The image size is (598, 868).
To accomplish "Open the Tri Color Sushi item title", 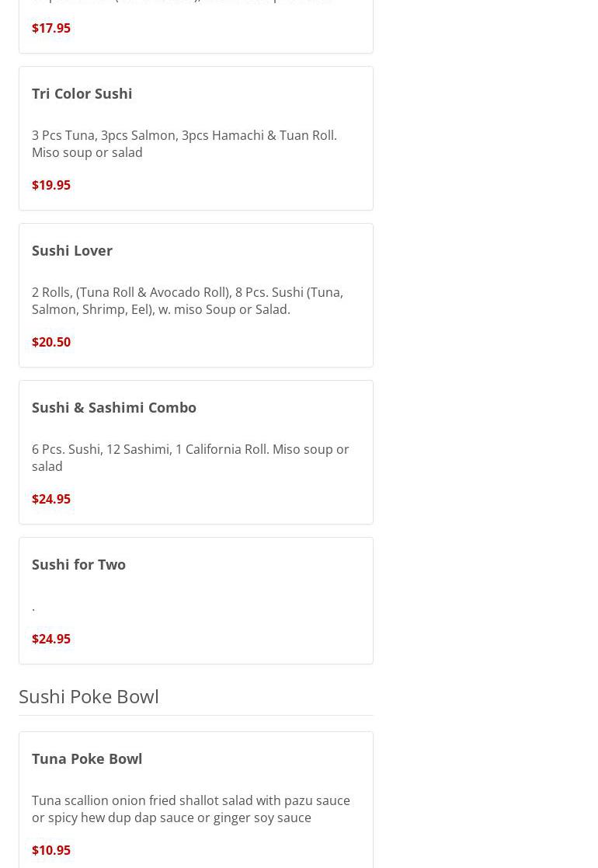I will pos(82,93).
